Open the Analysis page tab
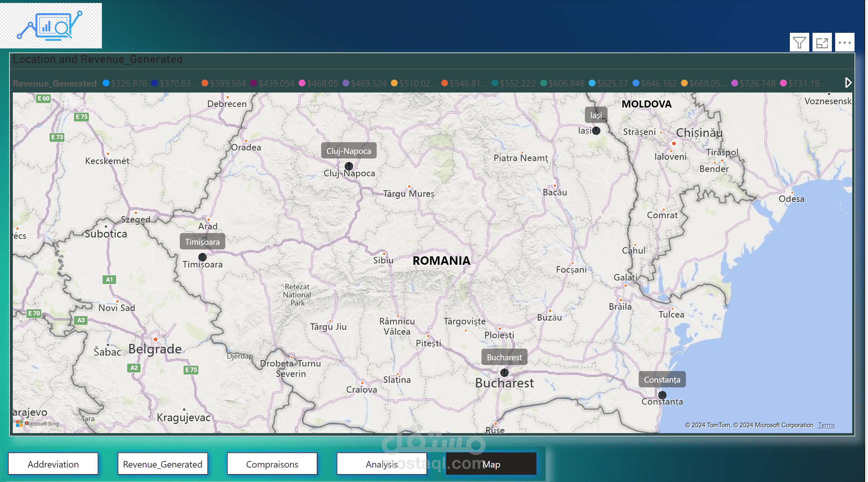 pyautogui.click(x=381, y=464)
